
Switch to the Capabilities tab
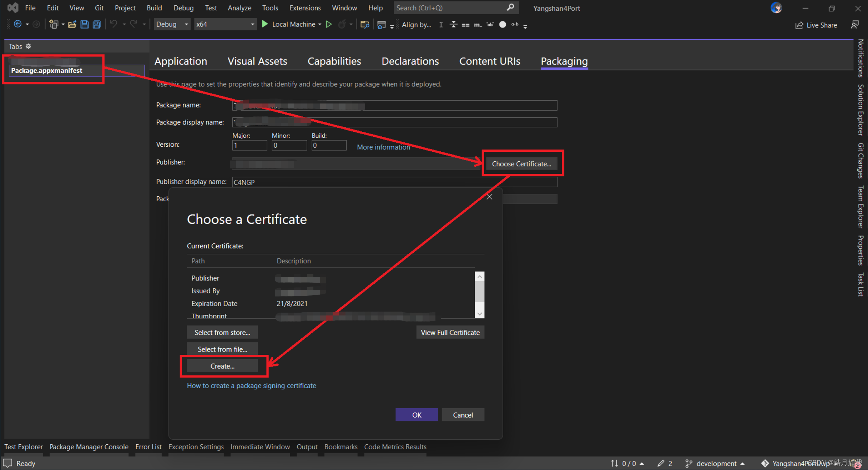tap(334, 61)
